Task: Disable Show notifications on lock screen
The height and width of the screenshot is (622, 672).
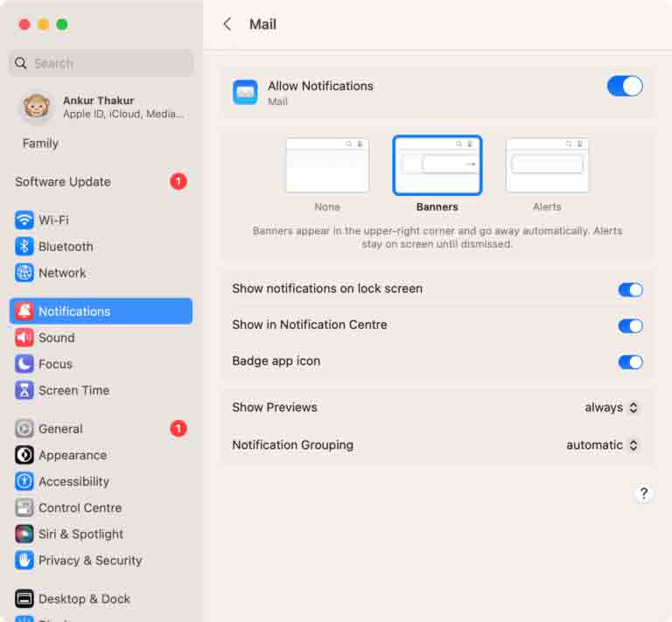Action: pos(630,290)
